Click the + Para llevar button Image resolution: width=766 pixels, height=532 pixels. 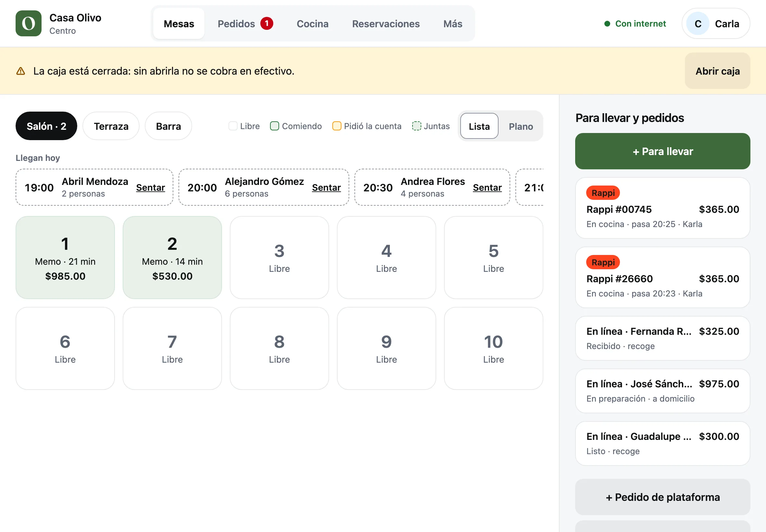tap(662, 151)
